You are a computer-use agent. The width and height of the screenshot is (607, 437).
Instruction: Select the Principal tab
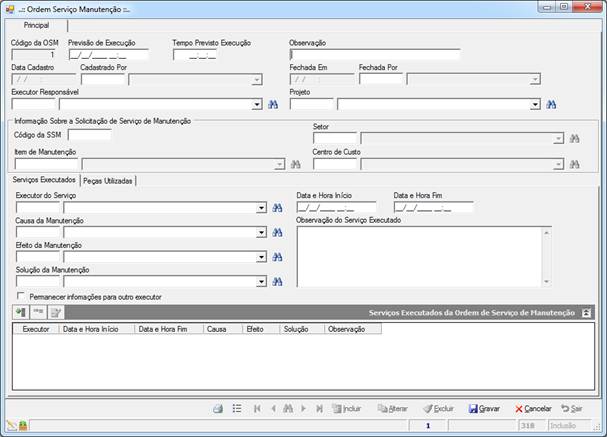pos(36,25)
